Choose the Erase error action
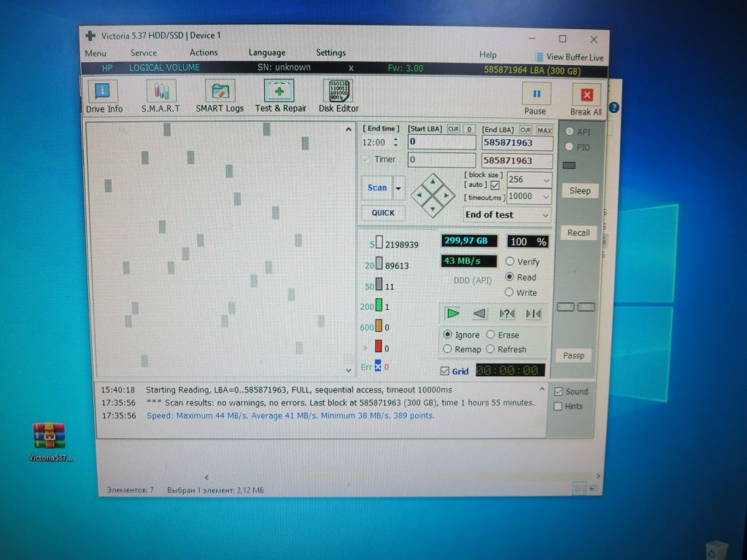The width and height of the screenshot is (747, 560). tap(490, 334)
